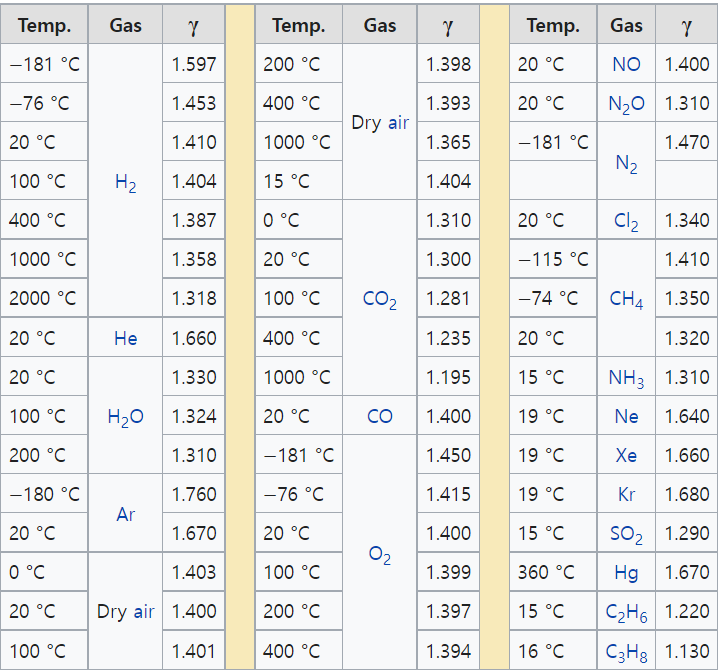
Task: Open the Ar argon link
Action: [125, 514]
